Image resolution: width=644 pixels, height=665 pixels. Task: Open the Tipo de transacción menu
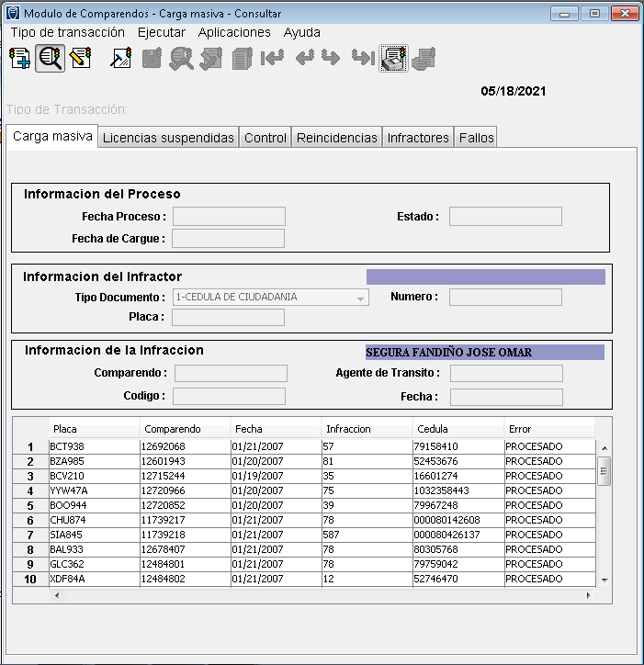pos(68,32)
